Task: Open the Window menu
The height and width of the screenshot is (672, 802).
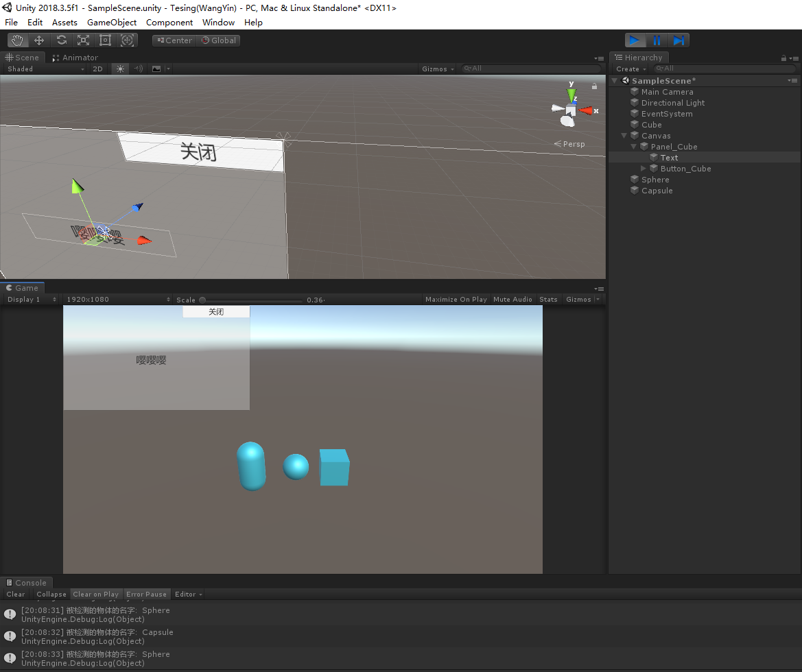Action: pyautogui.click(x=218, y=23)
